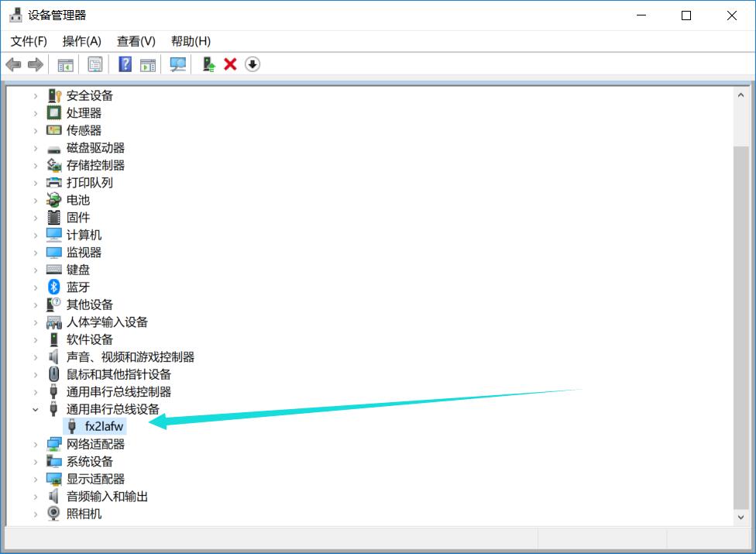Viewport: 756px width, 554px height.
Task: Select the 磁盘驱动器 label
Action: tap(95, 147)
